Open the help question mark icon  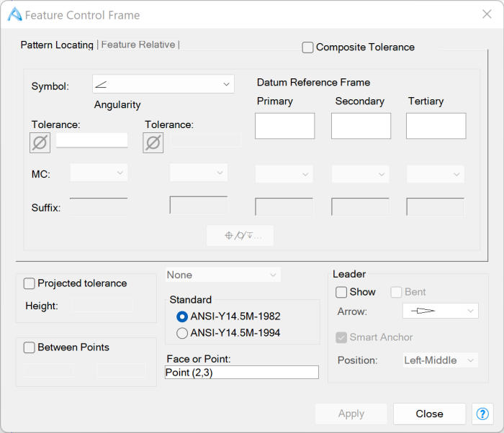[x=481, y=414]
